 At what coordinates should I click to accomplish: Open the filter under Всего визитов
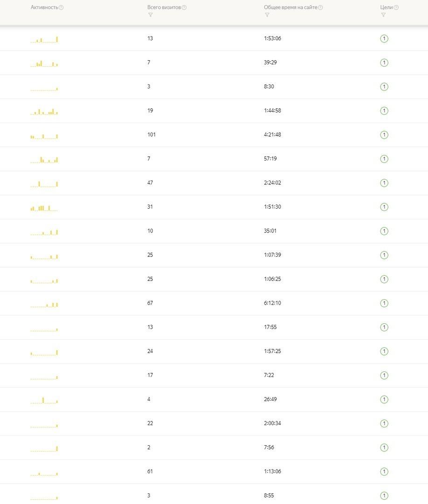(x=150, y=15)
